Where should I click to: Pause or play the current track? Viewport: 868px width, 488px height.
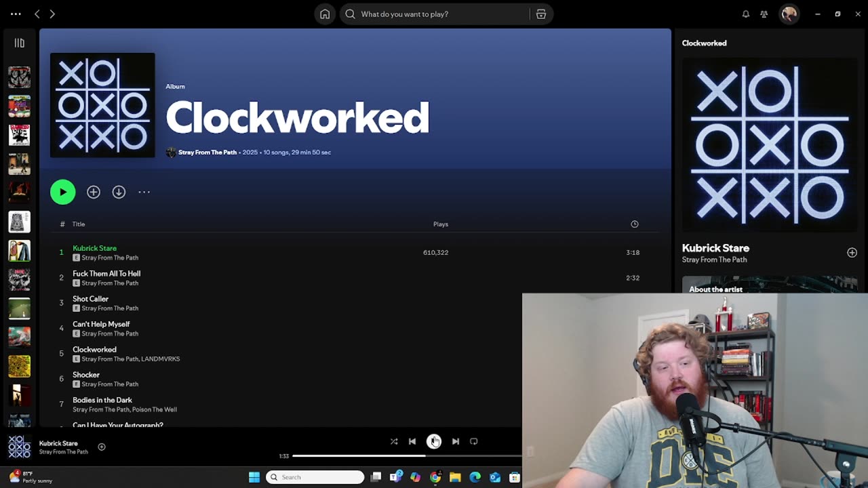tap(434, 441)
